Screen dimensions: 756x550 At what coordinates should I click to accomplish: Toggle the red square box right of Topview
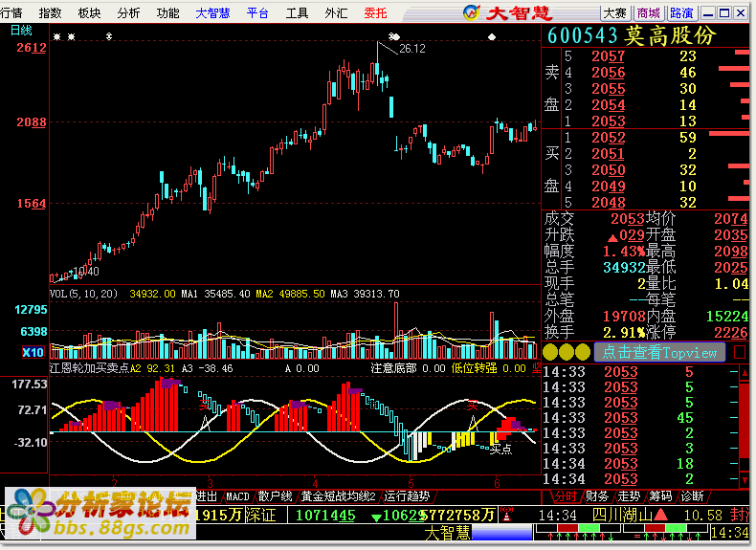click(740, 352)
